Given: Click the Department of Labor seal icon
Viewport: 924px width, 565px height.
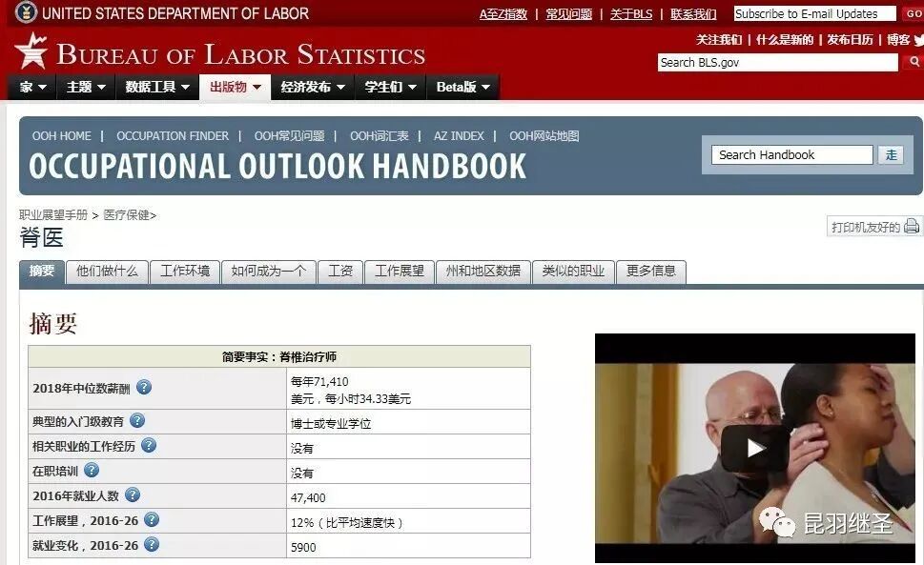Looking at the screenshot, I should pyautogui.click(x=26, y=12).
